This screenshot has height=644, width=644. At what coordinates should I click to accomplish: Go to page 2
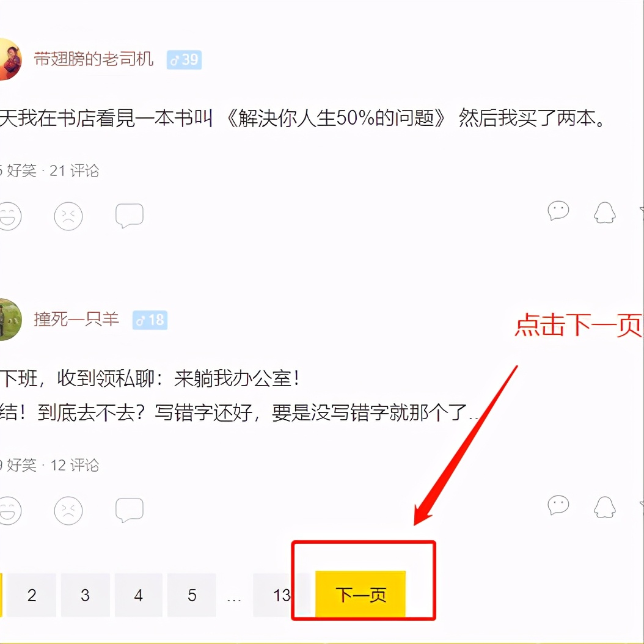click(31, 595)
